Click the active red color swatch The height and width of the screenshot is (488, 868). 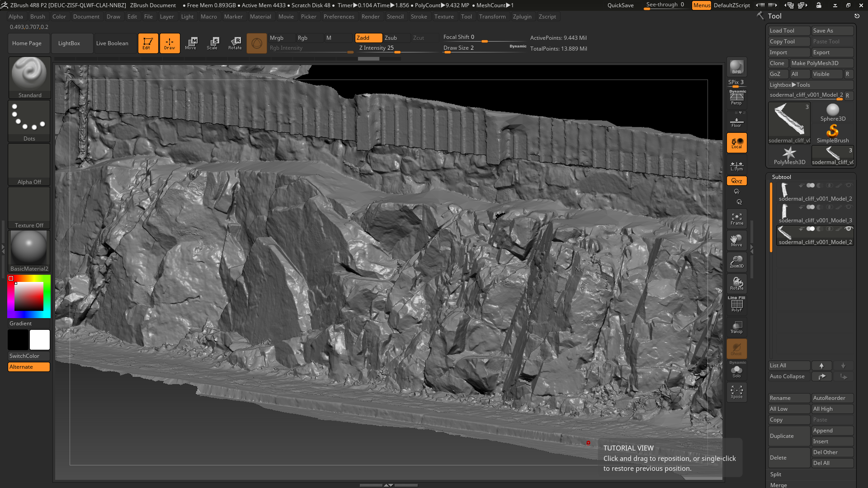coord(11,278)
